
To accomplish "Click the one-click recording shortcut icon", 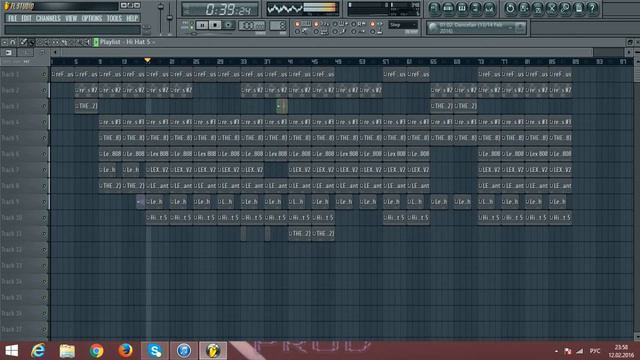I will 565,8.
